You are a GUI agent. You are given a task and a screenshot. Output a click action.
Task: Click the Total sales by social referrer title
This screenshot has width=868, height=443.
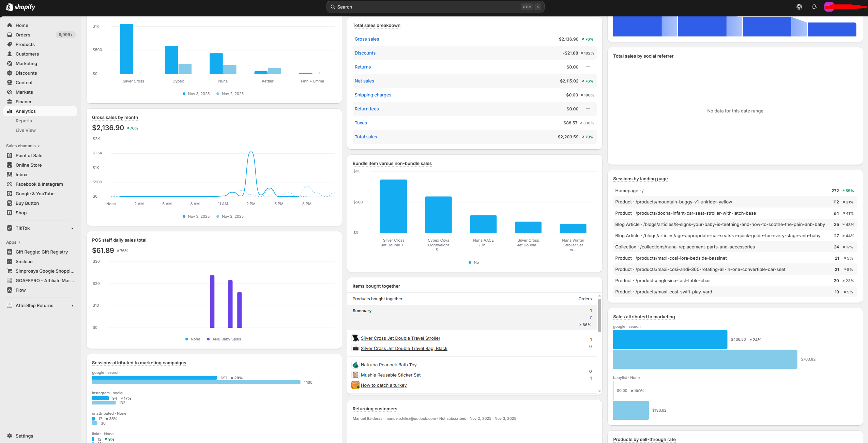click(643, 56)
